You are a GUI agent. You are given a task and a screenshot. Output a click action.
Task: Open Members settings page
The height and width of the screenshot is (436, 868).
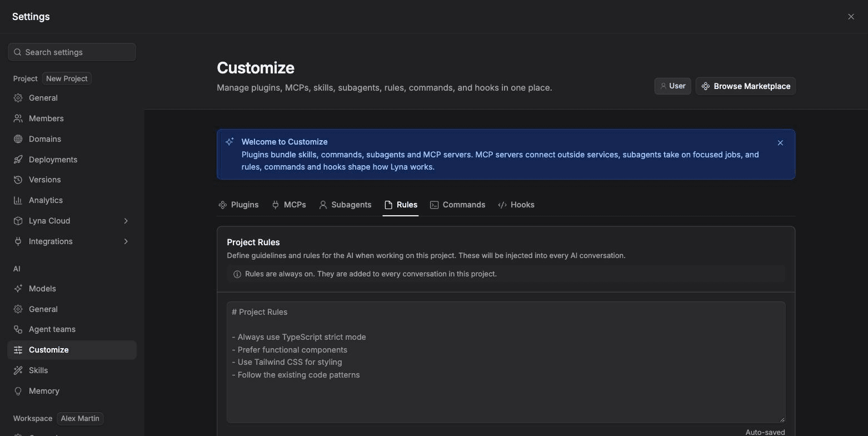click(x=72, y=118)
